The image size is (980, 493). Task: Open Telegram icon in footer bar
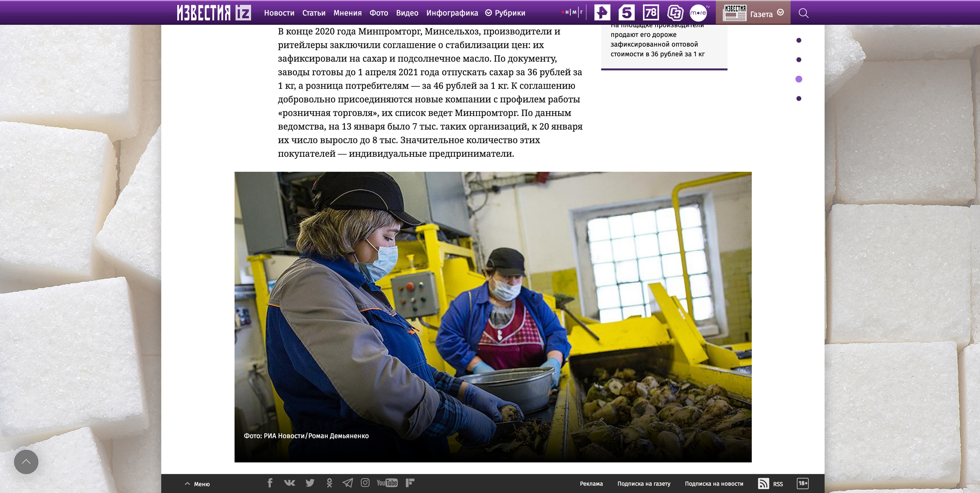(347, 483)
